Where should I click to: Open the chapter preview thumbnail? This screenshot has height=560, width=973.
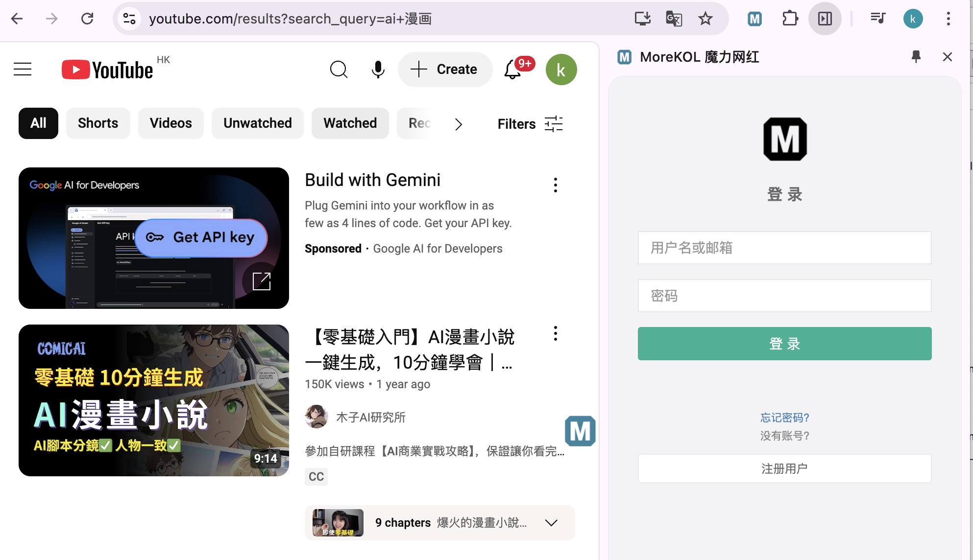pos(338,523)
